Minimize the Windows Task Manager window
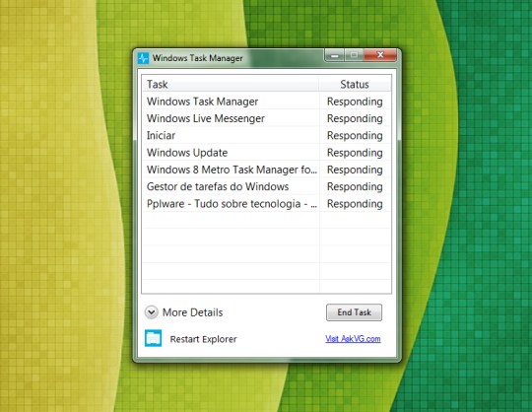 pos(335,55)
